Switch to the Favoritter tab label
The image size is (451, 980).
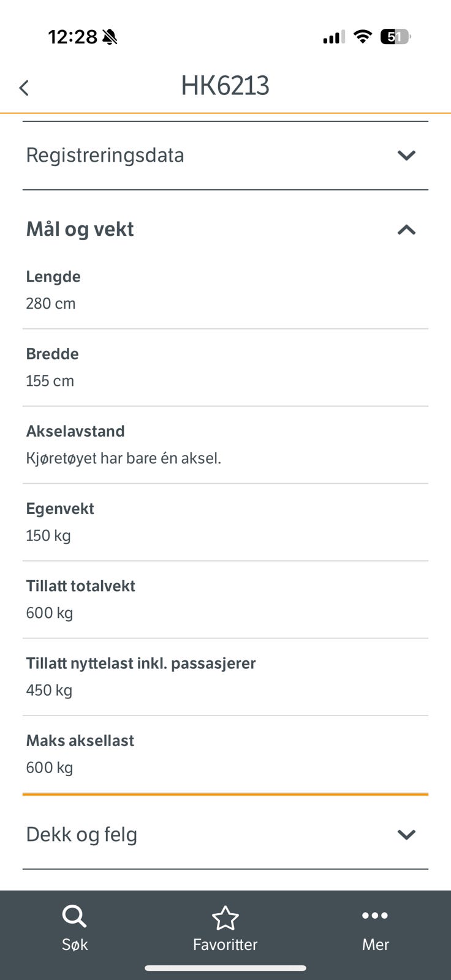pos(225,944)
